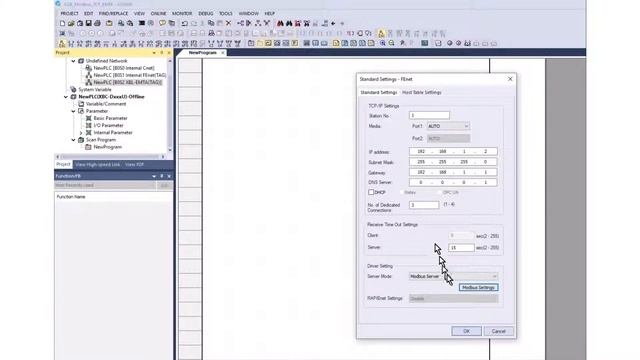Confirm the dialog with OK
Viewport: 640px width, 360px height.
click(467, 331)
